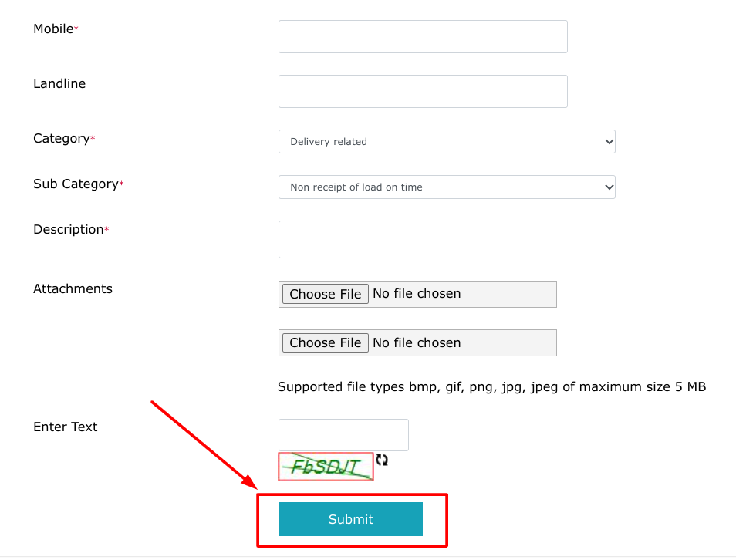Generate a new captcha image
The image size is (736, 560).
pos(382,460)
